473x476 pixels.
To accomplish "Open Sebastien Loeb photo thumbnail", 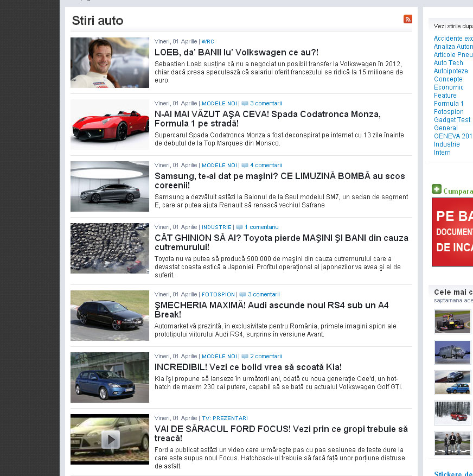I will (110, 63).
